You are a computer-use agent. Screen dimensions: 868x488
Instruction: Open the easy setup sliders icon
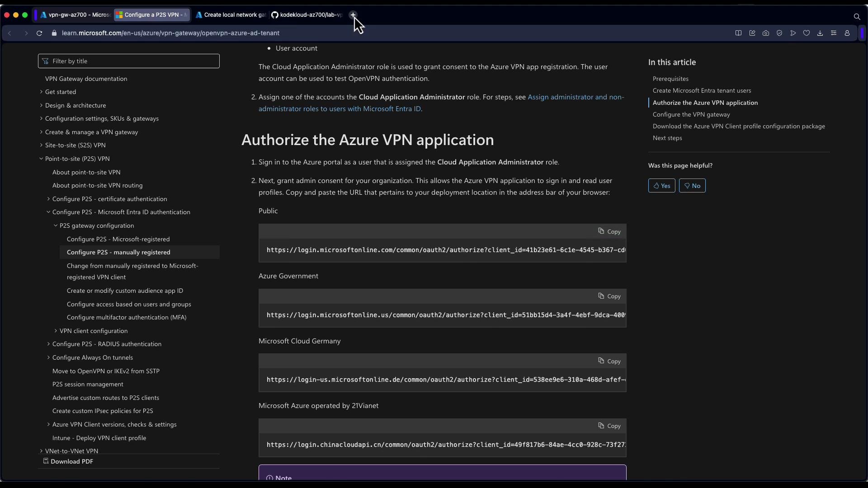834,33
